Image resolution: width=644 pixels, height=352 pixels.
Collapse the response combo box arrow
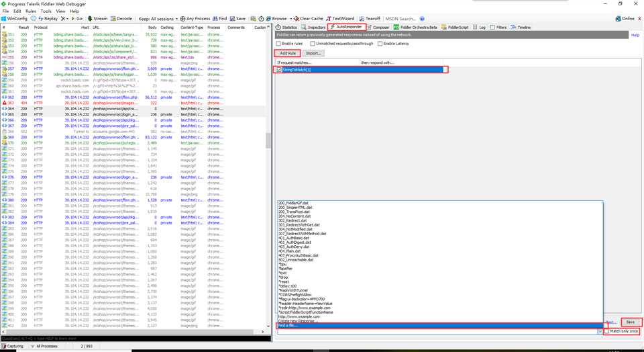(x=600, y=331)
